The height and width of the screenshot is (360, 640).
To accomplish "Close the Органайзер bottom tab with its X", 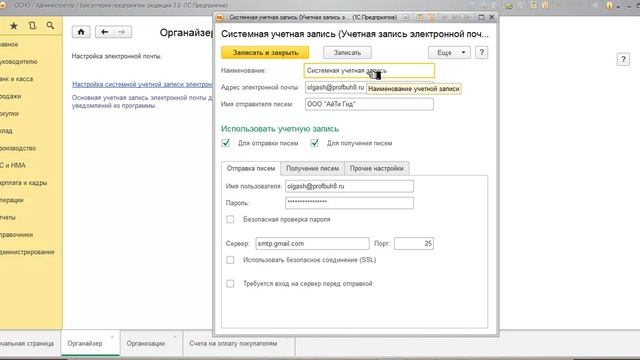I will [x=112, y=337].
